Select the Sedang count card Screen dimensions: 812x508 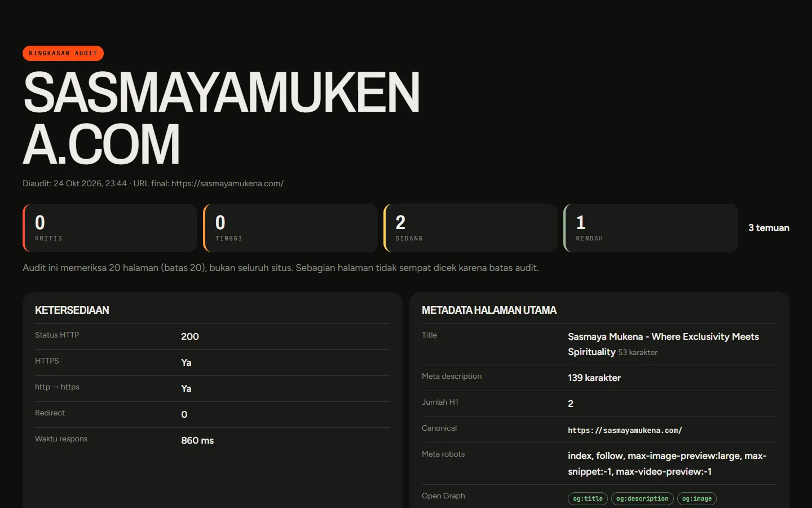(471, 228)
